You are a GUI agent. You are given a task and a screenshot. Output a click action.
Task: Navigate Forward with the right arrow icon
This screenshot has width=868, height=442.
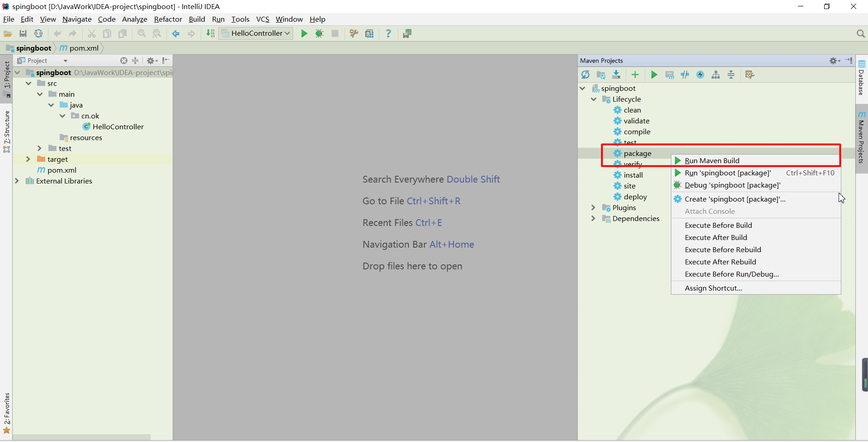click(191, 33)
